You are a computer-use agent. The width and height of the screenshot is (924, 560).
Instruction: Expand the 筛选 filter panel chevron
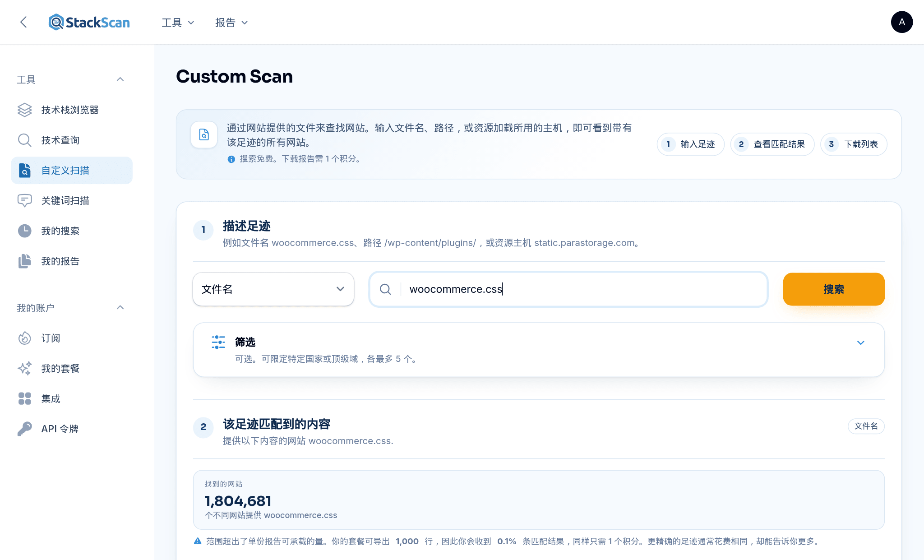coord(860,343)
